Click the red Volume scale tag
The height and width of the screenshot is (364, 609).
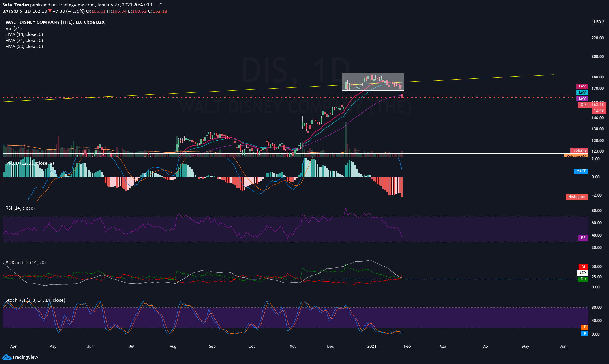pyautogui.click(x=579, y=150)
